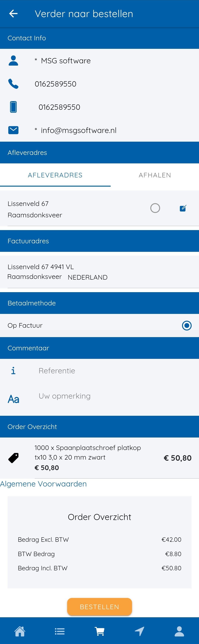Tap the price tag icon in Order Overzicht
The image size is (199, 644).
click(x=13, y=458)
